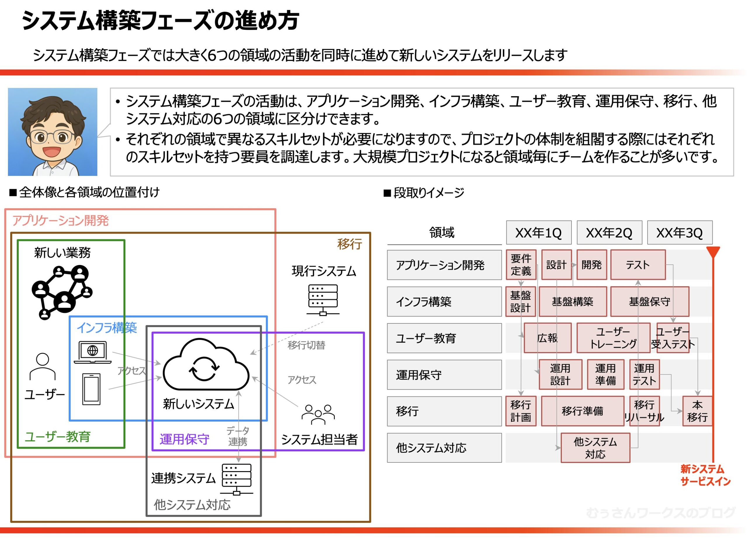Click the presenter avatar image
Screen dimensions: 748x560
point(53,132)
